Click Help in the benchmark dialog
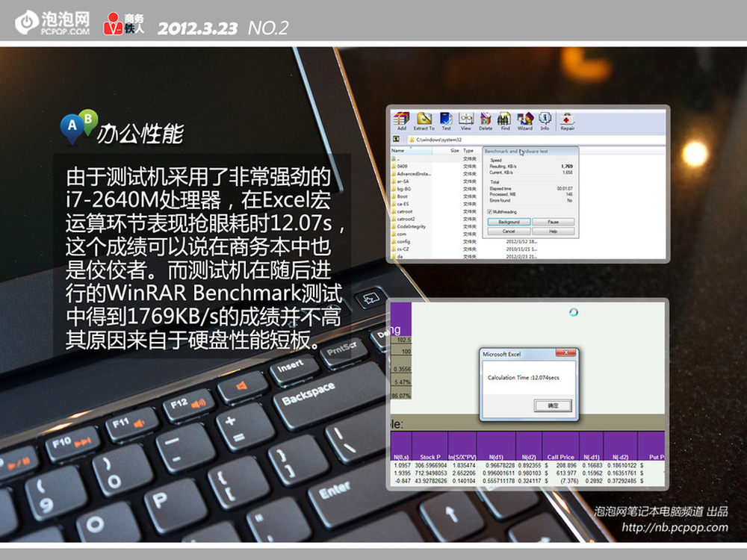The image size is (747, 560). (553, 231)
